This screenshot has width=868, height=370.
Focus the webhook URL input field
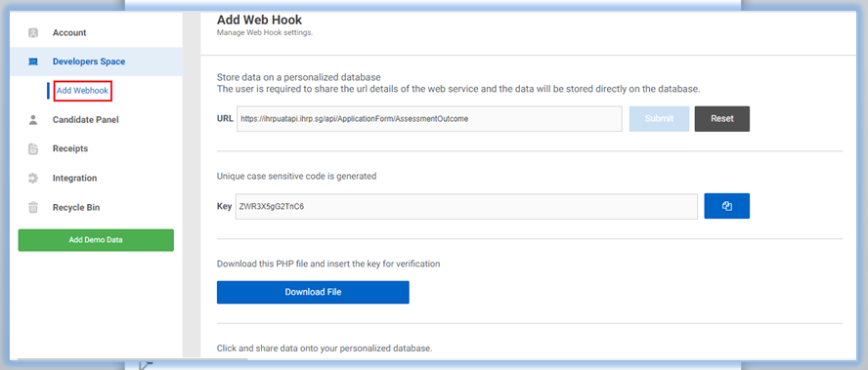coord(429,119)
